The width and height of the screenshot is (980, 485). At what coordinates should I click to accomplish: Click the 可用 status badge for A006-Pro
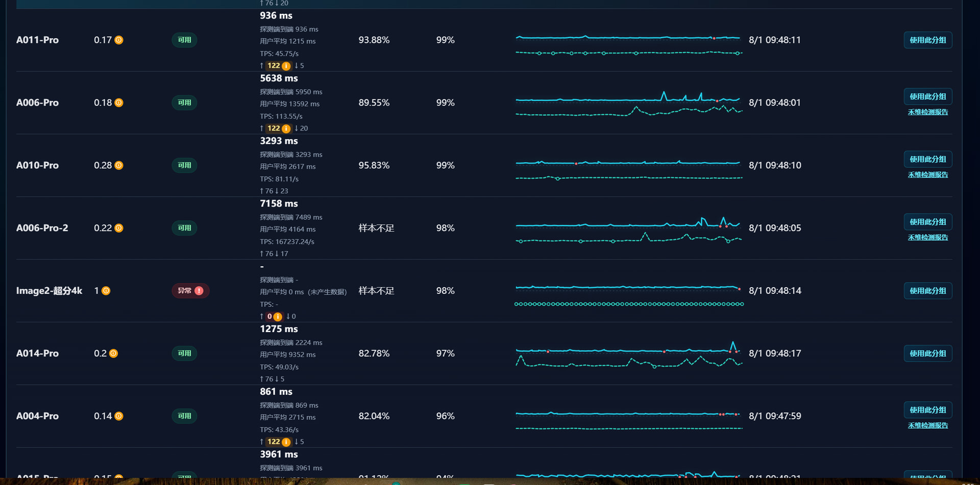tap(184, 103)
